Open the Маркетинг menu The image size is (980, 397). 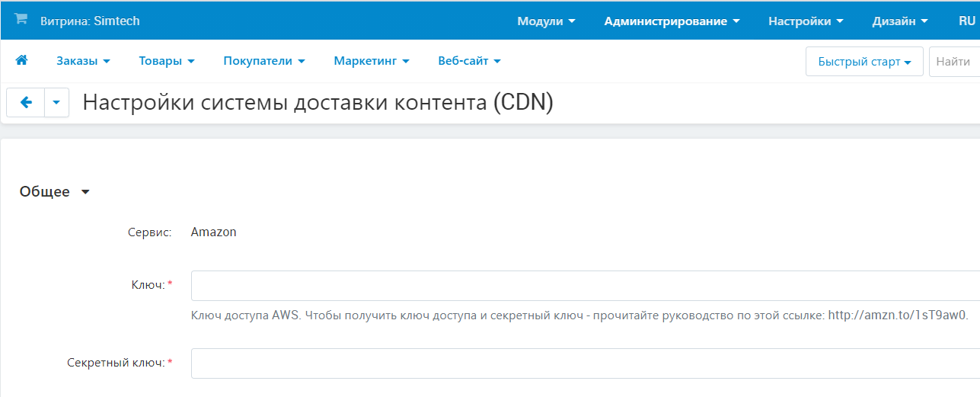tap(372, 61)
